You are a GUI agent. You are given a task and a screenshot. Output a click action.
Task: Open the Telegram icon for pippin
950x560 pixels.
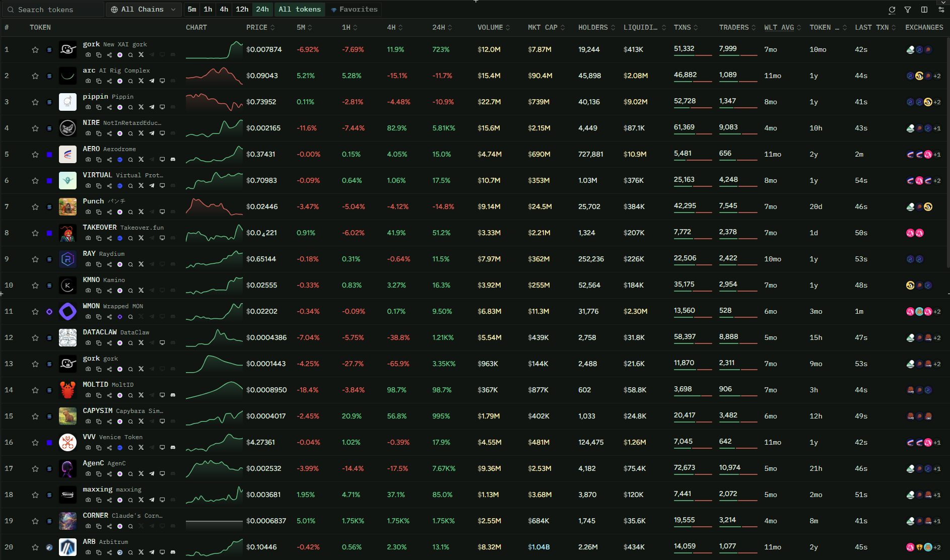coord(152,107)
